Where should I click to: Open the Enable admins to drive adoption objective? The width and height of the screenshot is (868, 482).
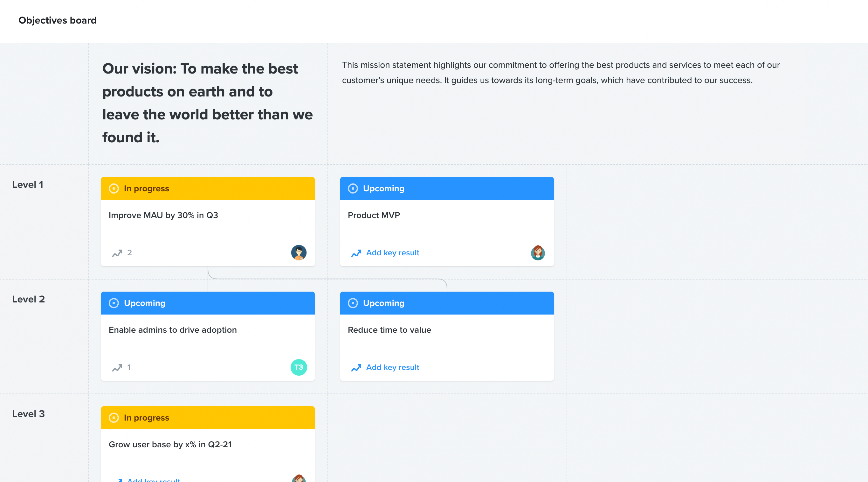tap(173, 330)
